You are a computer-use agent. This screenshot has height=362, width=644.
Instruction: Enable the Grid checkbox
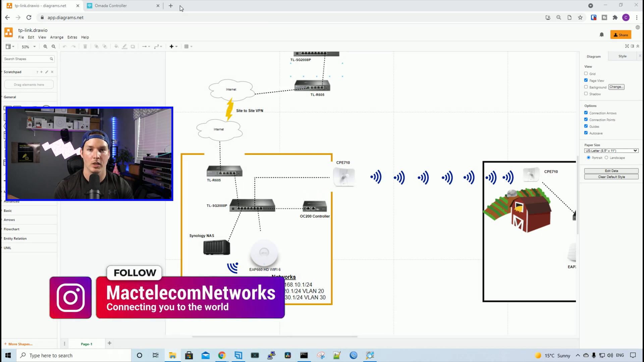click(586, 73)
